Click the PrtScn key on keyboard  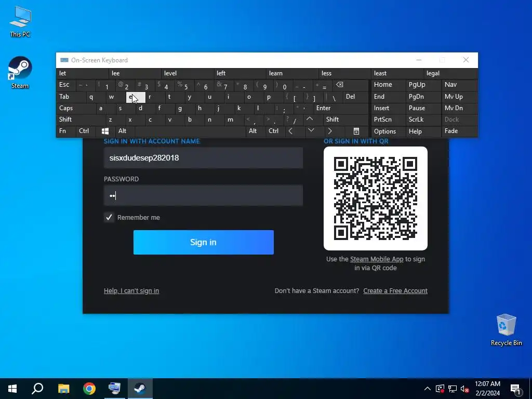pyautogui.click(x=389, y=119)
